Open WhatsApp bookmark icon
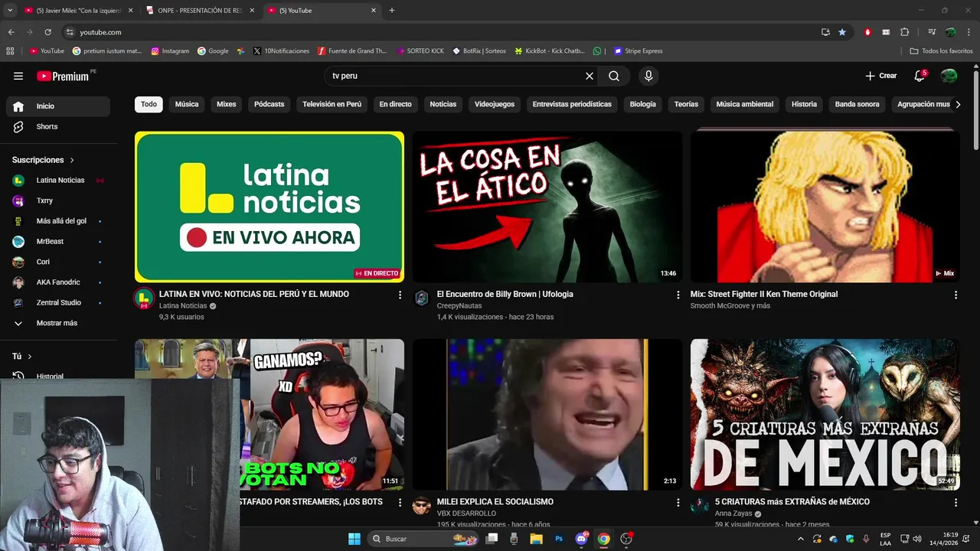 coord(597,51)
